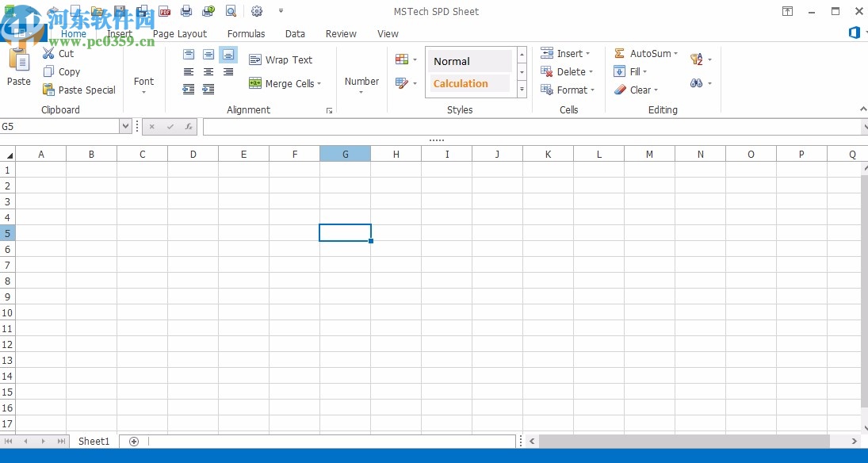Select the Sheet1 tab
Screen dimensions: 868x463
coord(94,442)
